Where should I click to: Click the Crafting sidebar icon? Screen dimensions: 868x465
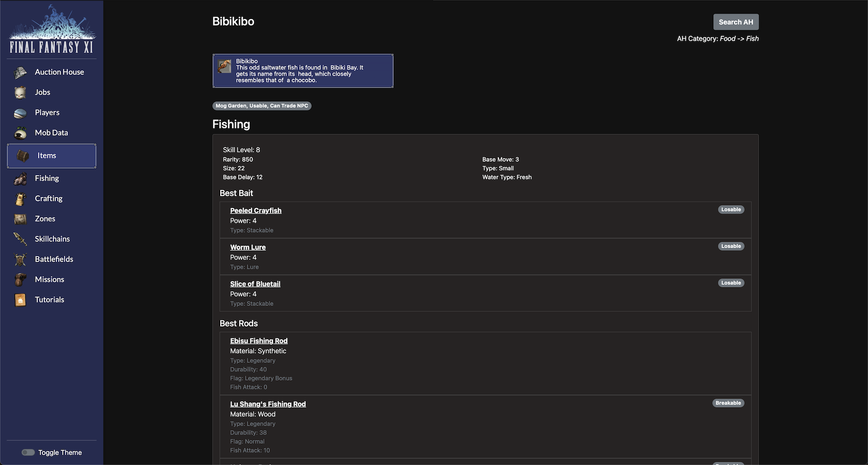pos(20,199)
